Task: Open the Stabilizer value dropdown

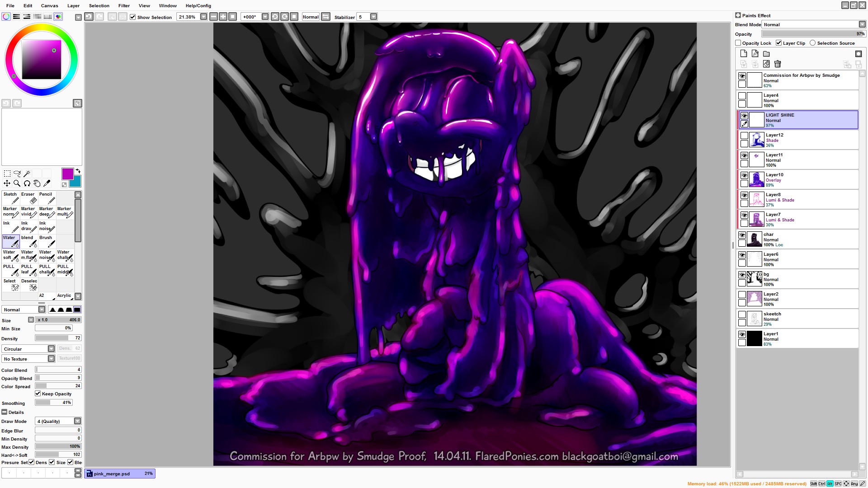Action: click(373, 17)
